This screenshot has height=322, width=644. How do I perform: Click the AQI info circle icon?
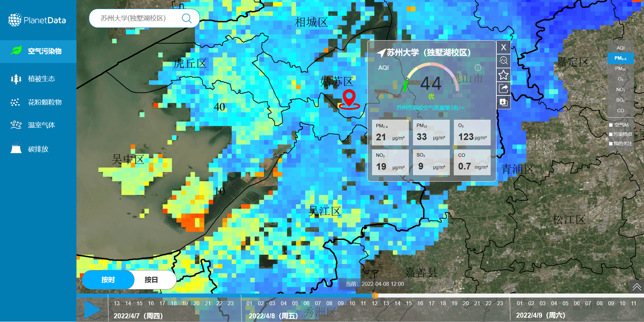(x=478, y=68)
